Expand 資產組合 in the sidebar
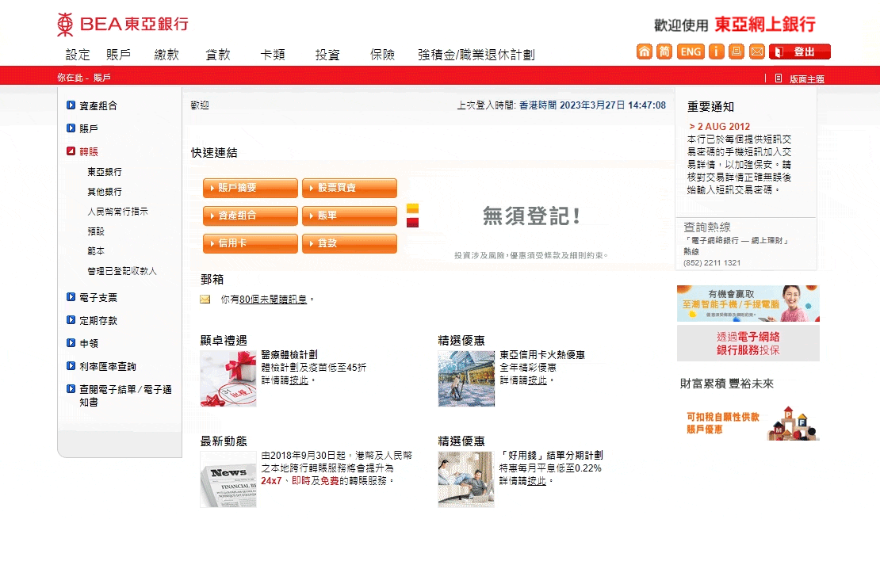 [92, 105]
